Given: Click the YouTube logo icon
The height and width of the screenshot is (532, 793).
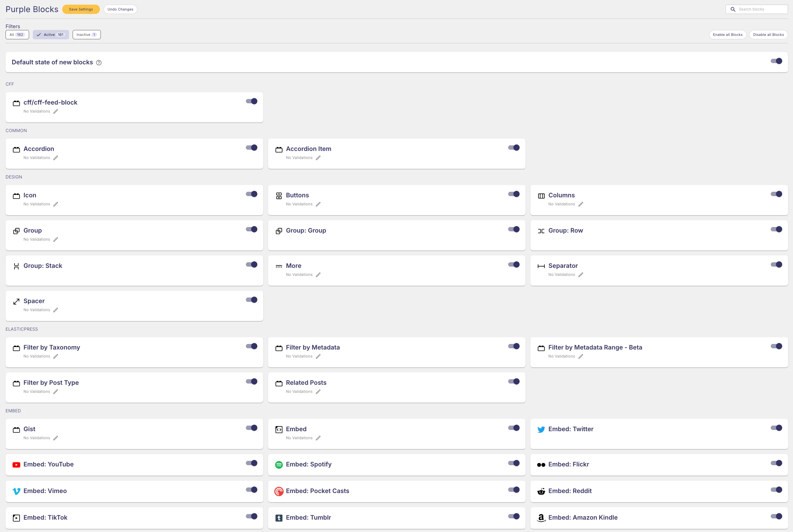Looking at the screenshot, I should coord(16,465).
